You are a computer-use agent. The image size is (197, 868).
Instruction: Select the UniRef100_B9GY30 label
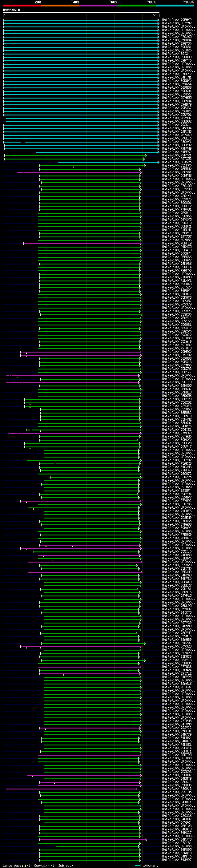pyautogui.click(x=176, y=43)
